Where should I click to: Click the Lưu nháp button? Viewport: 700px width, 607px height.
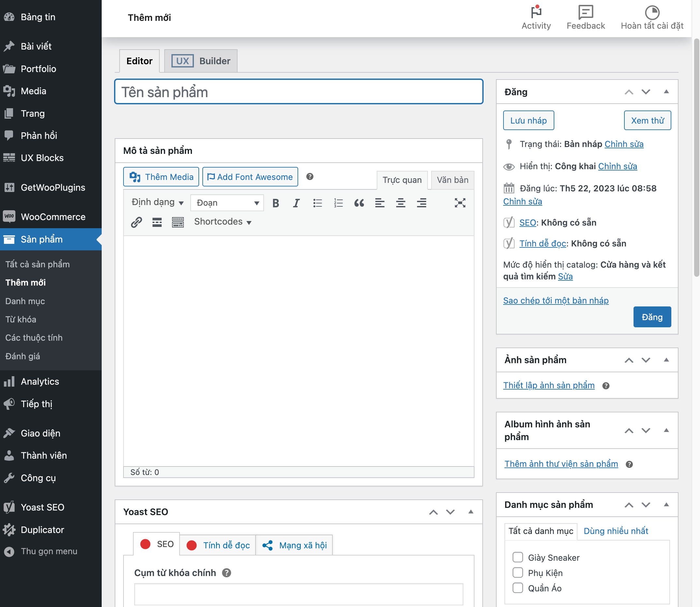click(528, 120)
